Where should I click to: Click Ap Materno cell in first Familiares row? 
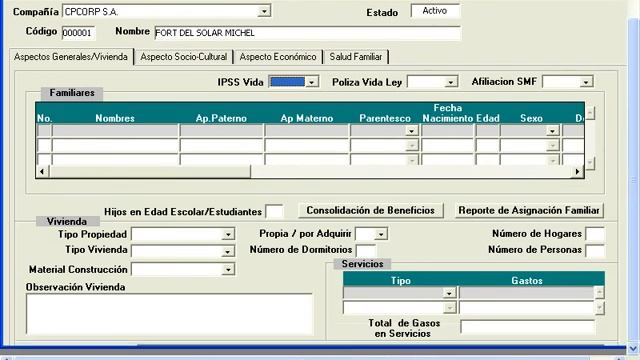click(307, 131)
